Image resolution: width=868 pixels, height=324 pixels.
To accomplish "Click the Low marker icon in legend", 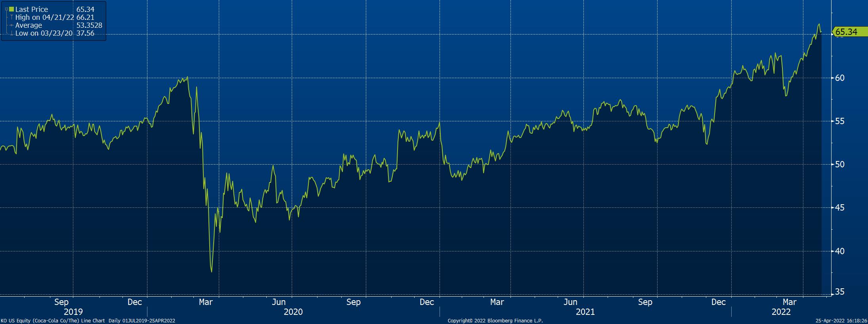I will tap(12, 33).
